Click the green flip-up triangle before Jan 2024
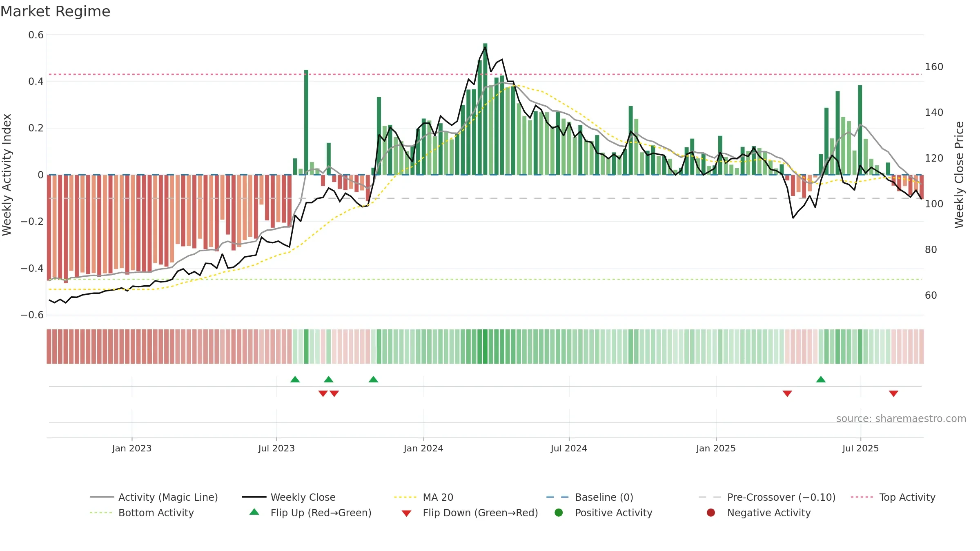 pos(373,380)
